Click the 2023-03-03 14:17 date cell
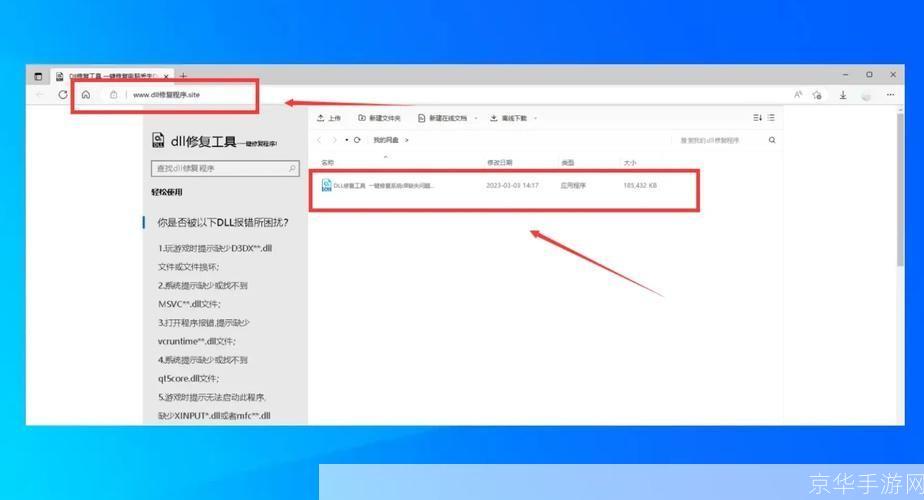This screenshot has height=500, width=924. coord(513,185)
